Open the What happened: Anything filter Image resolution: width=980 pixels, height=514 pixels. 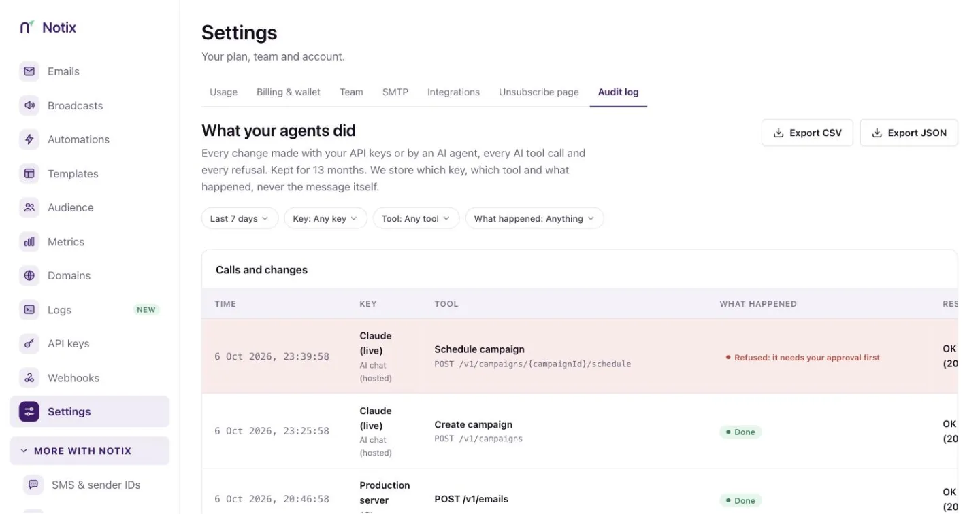[x=534, y=218]
